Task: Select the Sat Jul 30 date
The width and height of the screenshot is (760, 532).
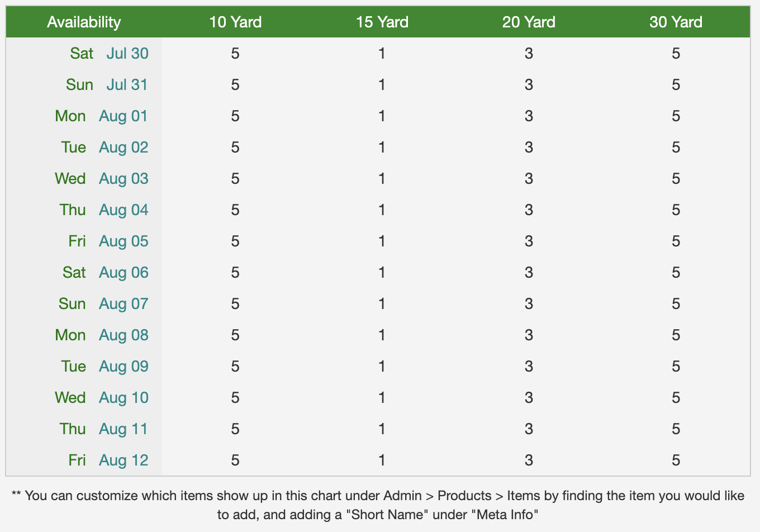Action: click(x=109, y=54)
